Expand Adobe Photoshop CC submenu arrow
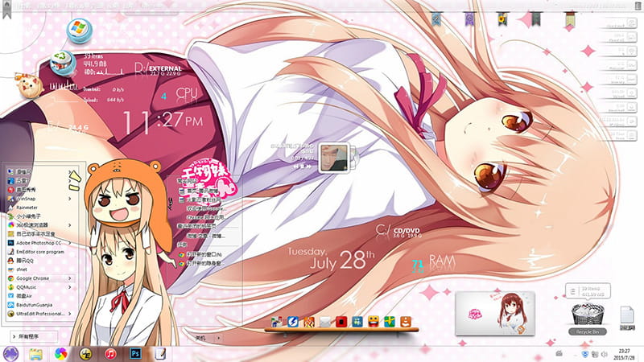Image resolution: width=644 pixels, height=362 pixels. (70, 243)
